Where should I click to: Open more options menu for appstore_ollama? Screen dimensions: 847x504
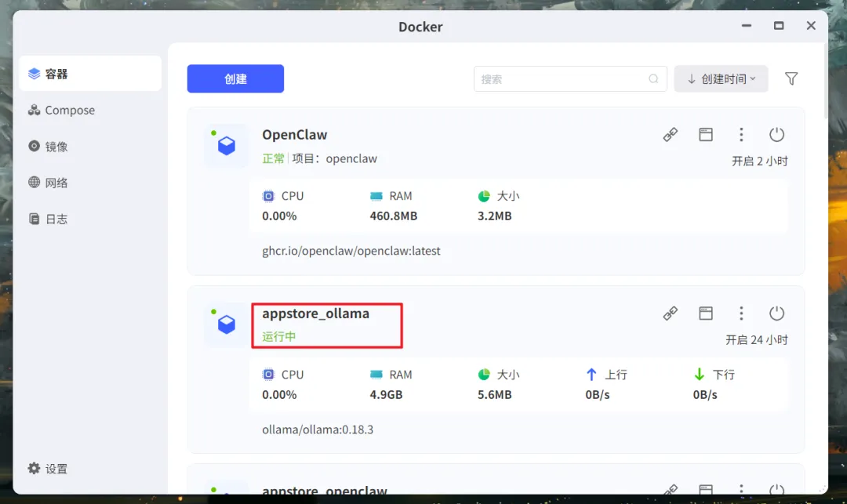click(x=741, y=313)
